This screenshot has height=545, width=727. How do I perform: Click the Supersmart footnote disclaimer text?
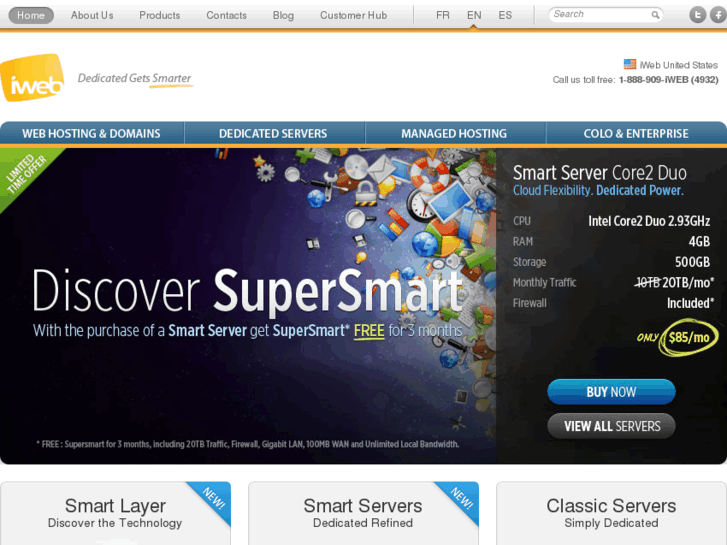[x=248, y=444]
